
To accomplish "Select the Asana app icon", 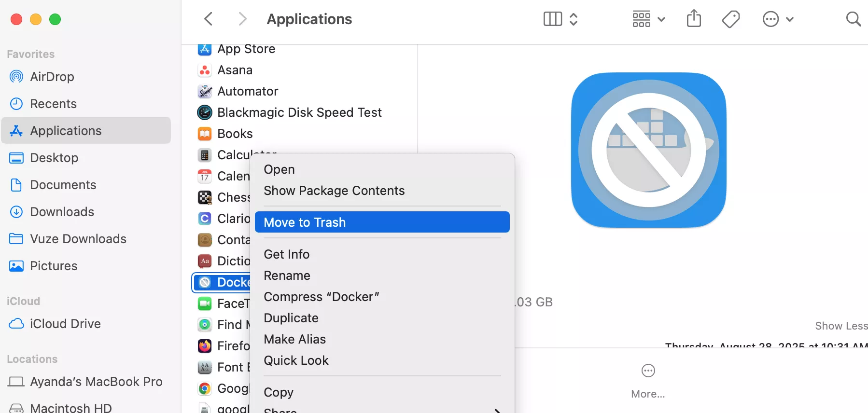I will coord(205,70).
